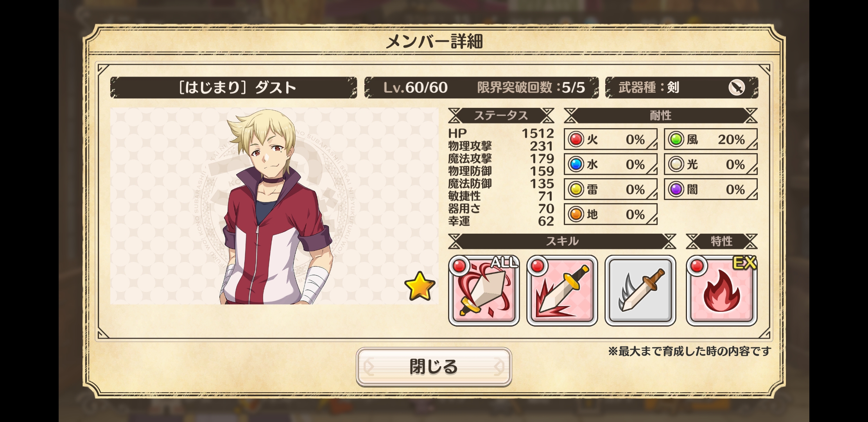Select the red-slash dagger skill icon
Image resolution: width=868 pixels, height=422 pixels.
pos(562,290)
